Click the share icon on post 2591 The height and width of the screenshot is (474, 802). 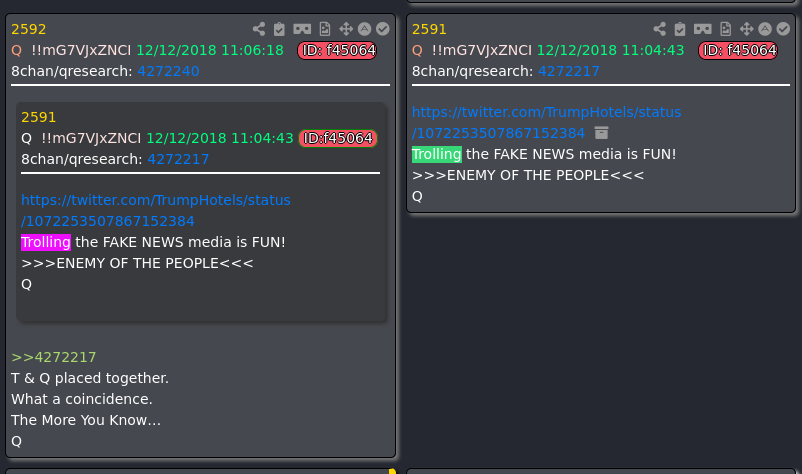tap(659, 30)
